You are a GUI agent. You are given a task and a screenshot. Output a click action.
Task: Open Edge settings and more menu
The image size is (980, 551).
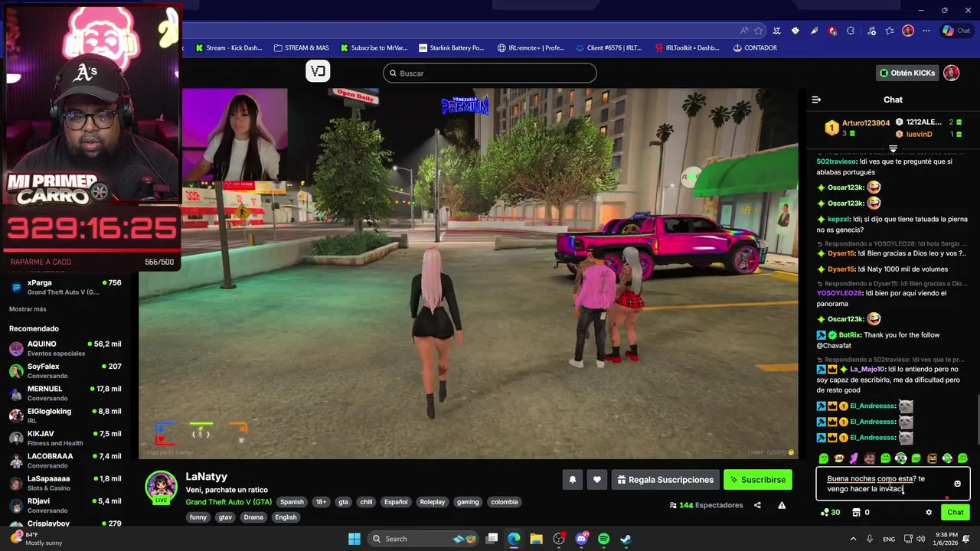(x=926, y=31)
